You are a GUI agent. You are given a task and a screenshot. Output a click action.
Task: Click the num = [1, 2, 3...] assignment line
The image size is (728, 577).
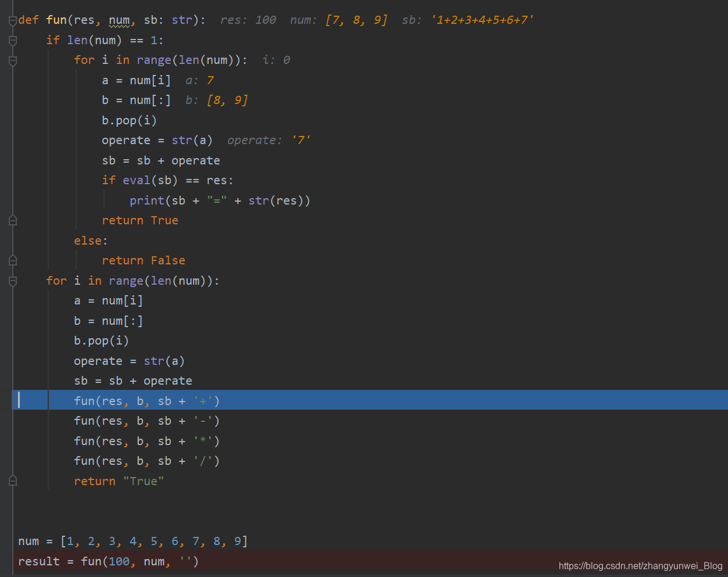tap(133, 541)
